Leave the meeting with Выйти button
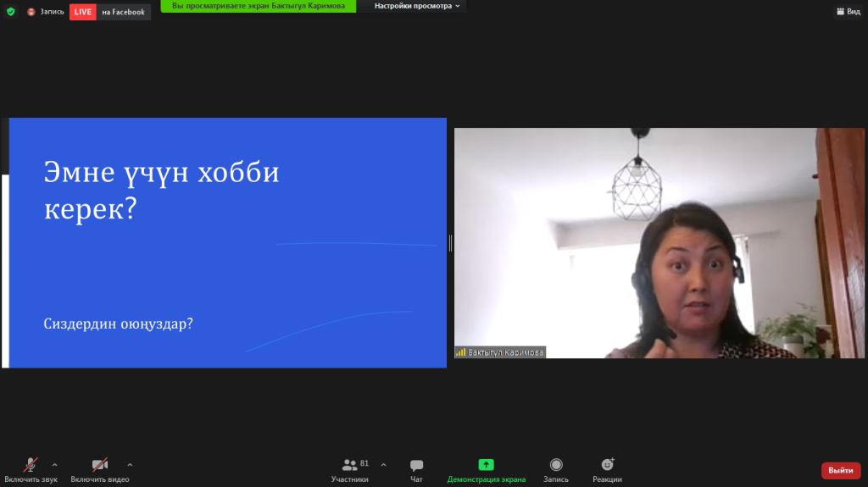This screenshot has height=487, width=868. point(840,470)
